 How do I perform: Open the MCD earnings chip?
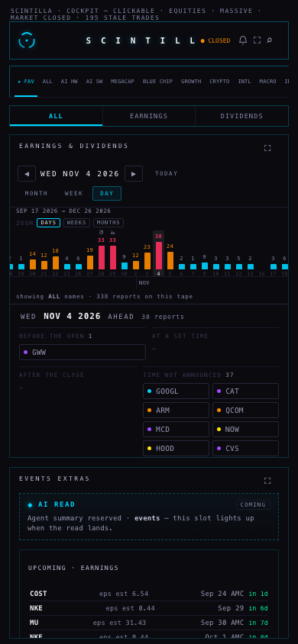click(176, 429)
